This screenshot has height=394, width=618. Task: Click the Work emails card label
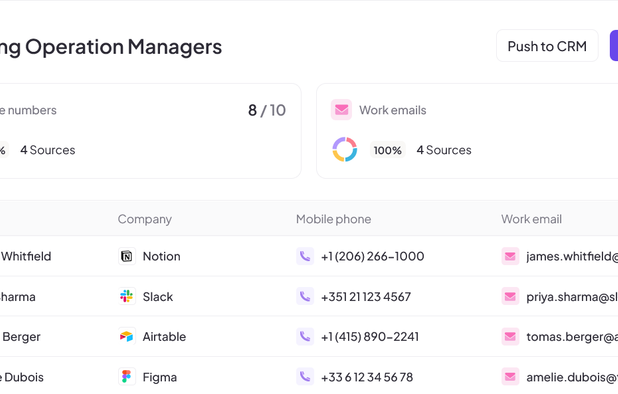tap(393, 110)
